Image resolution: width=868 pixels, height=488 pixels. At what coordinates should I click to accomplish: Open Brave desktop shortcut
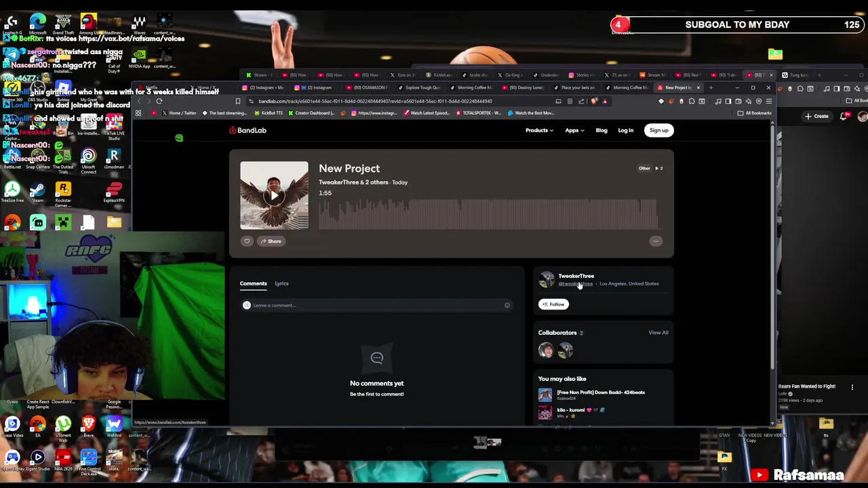click(x=88, y=427)
